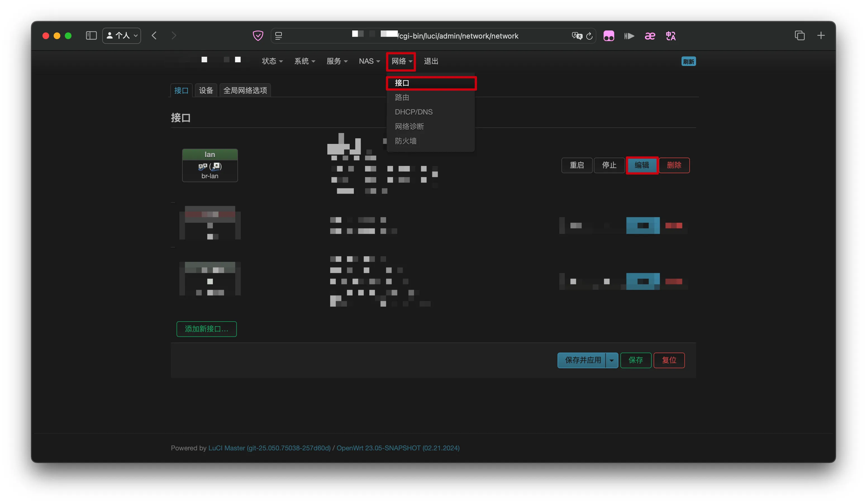Switch to the 设备 tab
Image resolution: width=867 pixels, height=504 pixels.
[206, 91]
